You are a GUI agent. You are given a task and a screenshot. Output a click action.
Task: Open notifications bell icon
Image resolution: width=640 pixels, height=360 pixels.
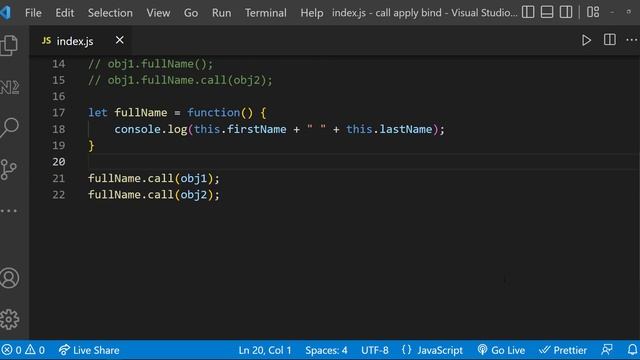tap(632, 350)
